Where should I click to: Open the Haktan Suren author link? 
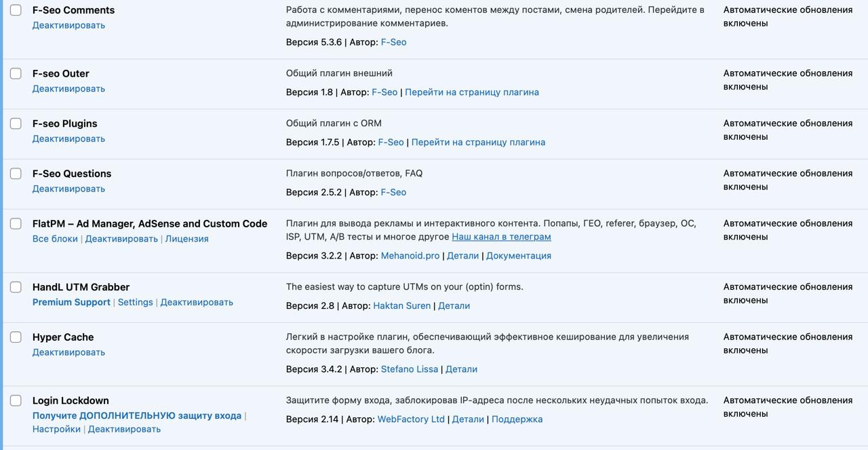coord(401,306)
